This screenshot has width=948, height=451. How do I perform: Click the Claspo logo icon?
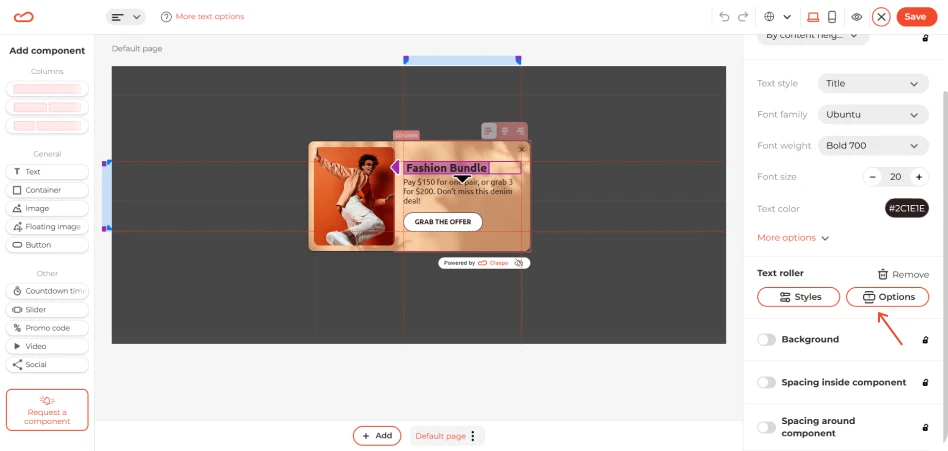click(x=24, y=17)
